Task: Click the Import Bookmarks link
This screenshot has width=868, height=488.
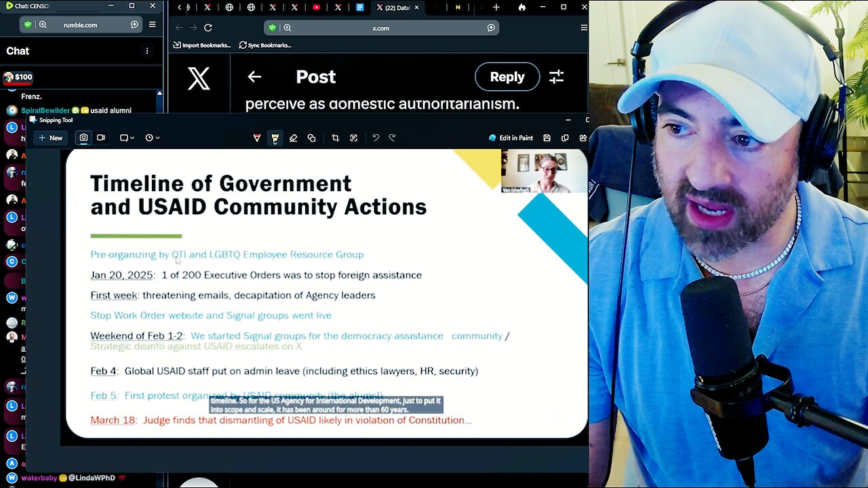Action: click(x=202, y=45)
